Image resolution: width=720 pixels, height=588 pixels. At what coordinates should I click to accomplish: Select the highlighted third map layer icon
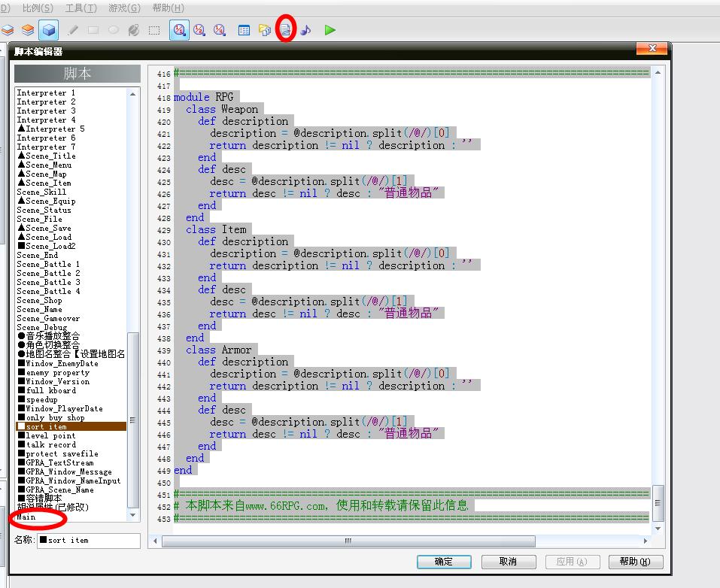pos(48,30)
